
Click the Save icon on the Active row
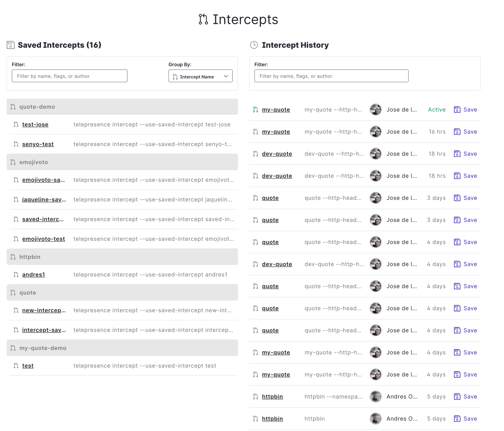point(457,110)
